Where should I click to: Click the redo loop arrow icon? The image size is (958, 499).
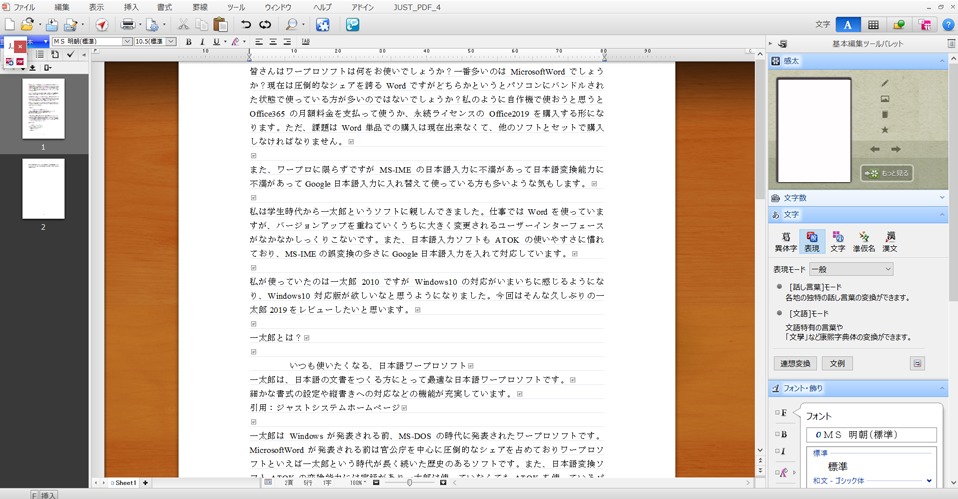(x=265, y=24)
